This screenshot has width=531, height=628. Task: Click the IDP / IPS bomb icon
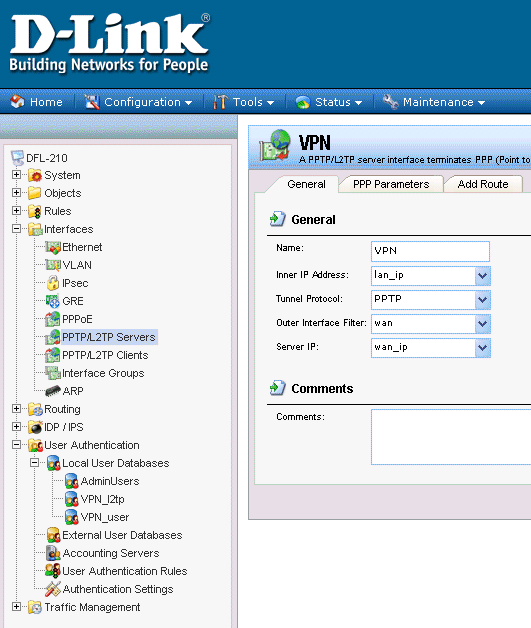[x=35, y=427]
